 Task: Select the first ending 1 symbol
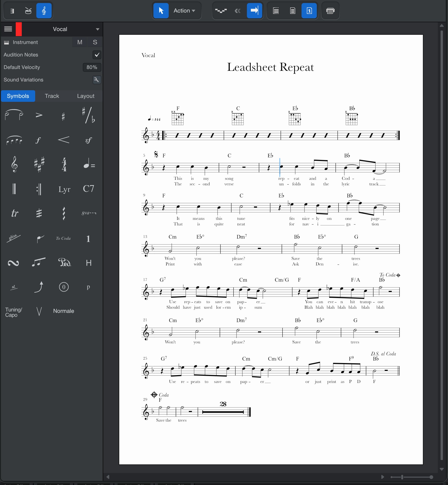pos(88,239)
